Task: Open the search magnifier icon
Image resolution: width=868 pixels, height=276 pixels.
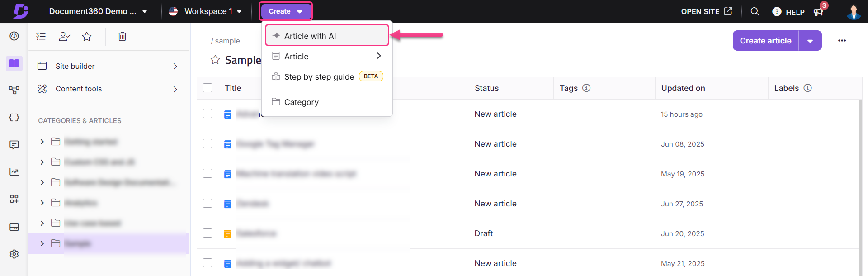Action: point(755,11)
